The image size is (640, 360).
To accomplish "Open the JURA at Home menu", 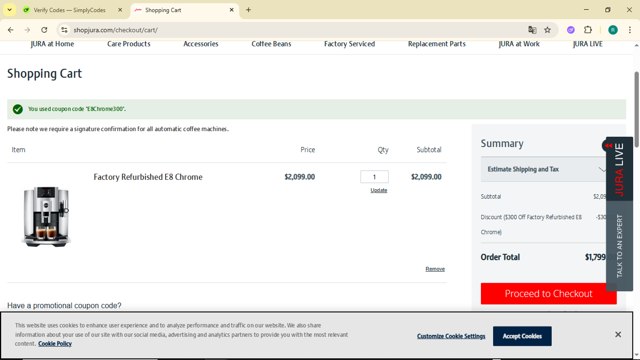I will [52, 44].
